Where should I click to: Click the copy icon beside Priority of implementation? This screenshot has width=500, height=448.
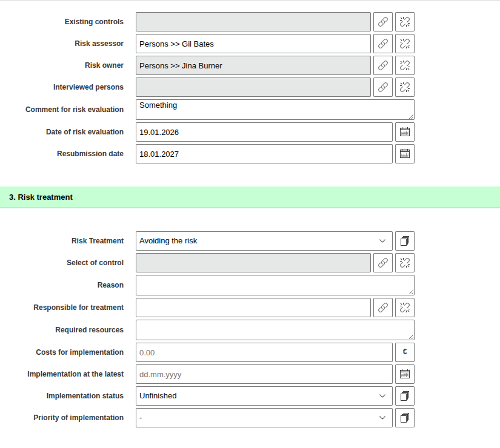point(405,417)
